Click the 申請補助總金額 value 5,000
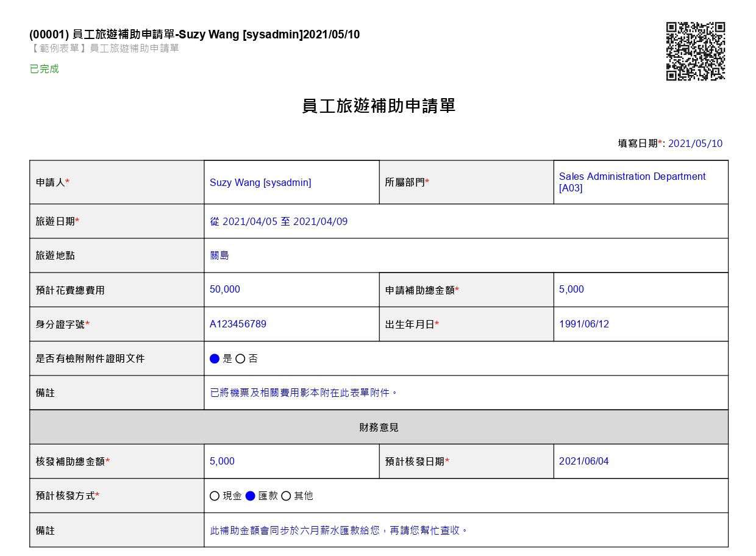The image size is (756, 556). tap(571, 290)
